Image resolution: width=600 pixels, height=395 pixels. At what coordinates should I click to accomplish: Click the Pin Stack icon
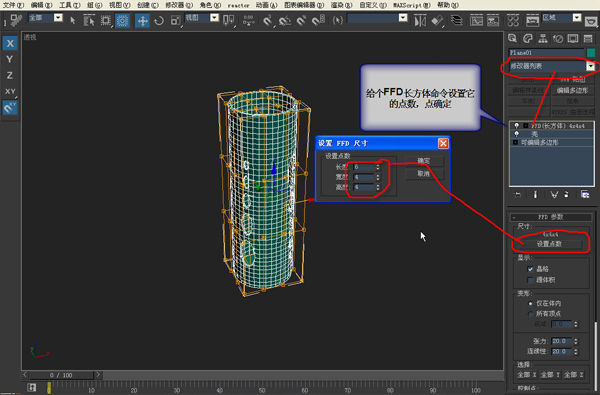[517, 195]
